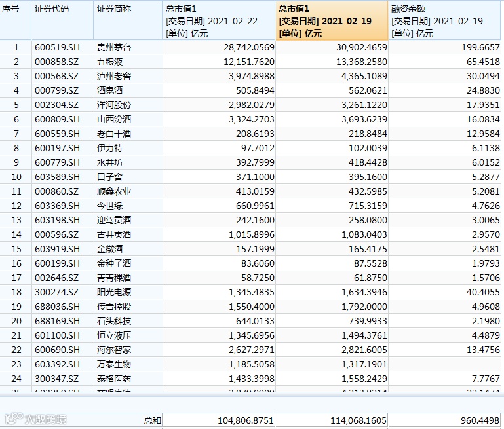
Task: Click the 山西汾酒 cell
Action: (x=114, y=119)
